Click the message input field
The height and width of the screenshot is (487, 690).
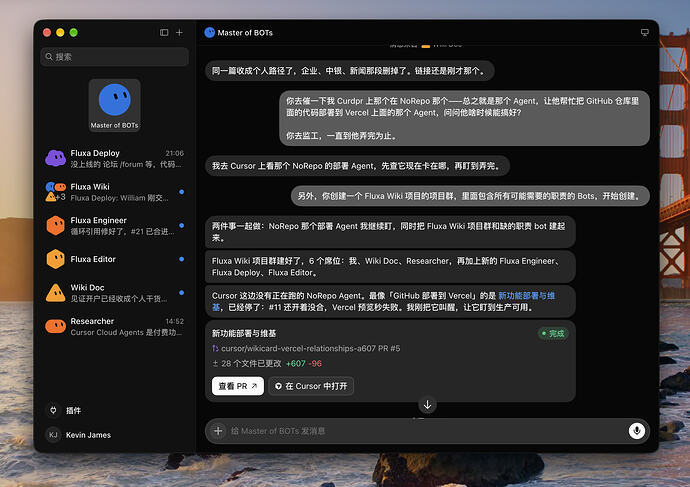[427, 431]
